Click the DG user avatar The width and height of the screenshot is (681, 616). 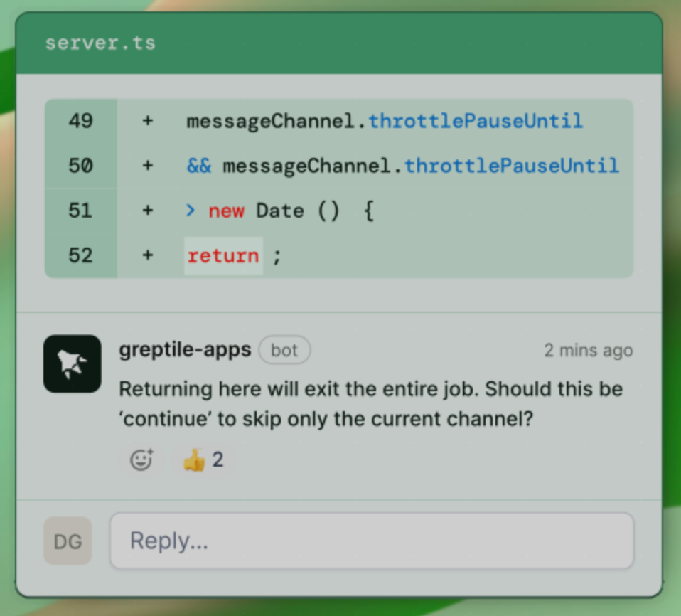pos(68,541)
